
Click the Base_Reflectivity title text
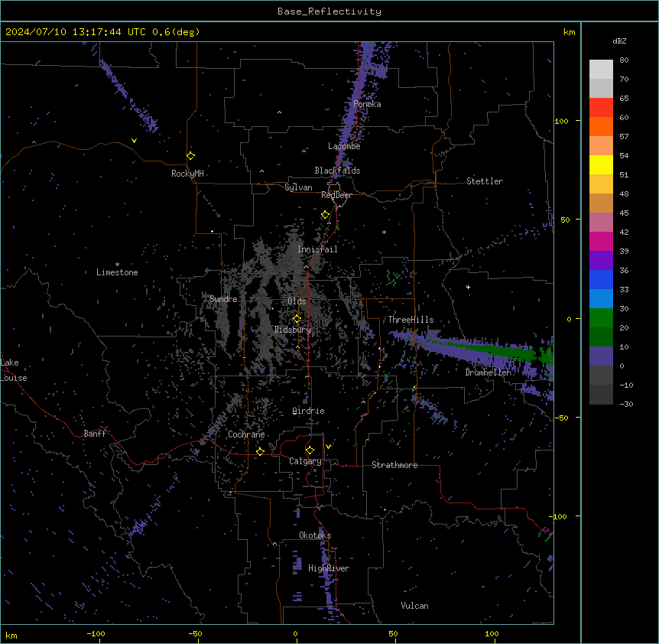329,11
